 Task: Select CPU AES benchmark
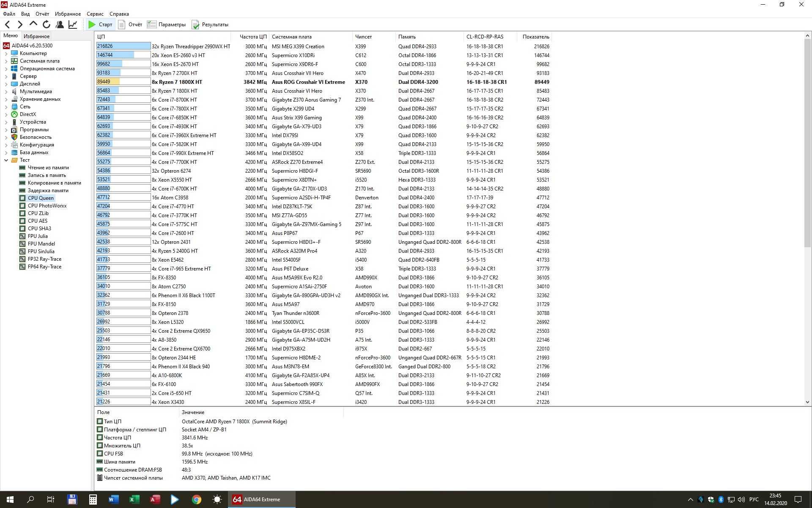click(x=38, y=221)
